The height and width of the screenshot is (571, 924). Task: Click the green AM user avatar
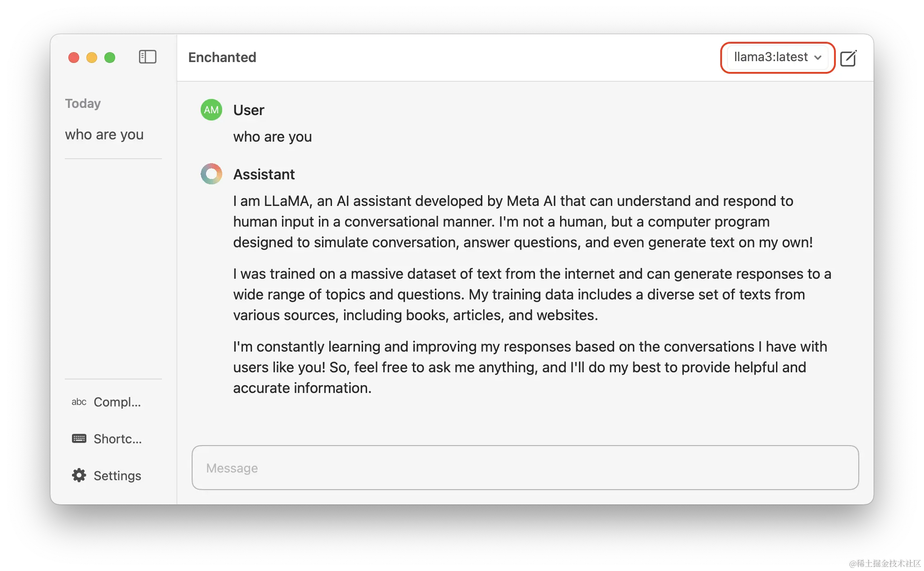211,109
